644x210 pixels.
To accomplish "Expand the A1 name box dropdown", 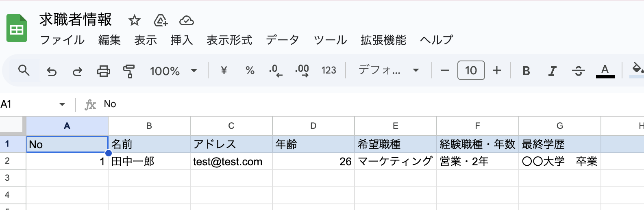I will pyautogui.click(x=62, y=104).
